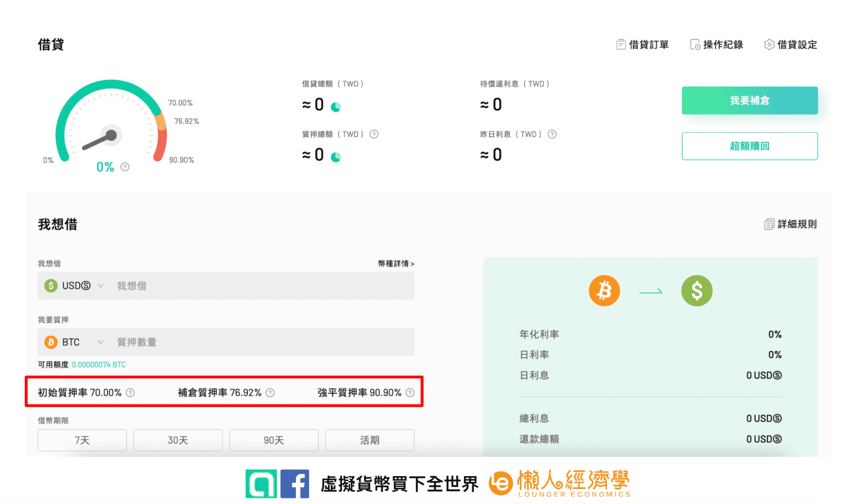Viewport: 859px width, 504px height.
Task: Click the orange BTC coin icon in collateral field
Action: [x=51, y=342]
